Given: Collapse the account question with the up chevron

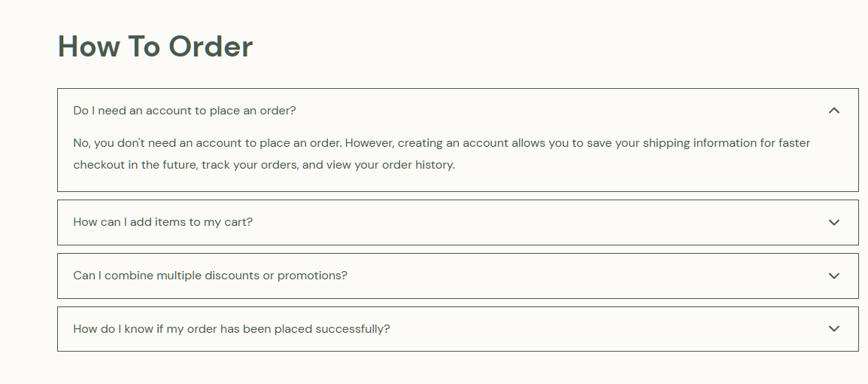Looking at the screenshot, I should (x=833, y=111).
